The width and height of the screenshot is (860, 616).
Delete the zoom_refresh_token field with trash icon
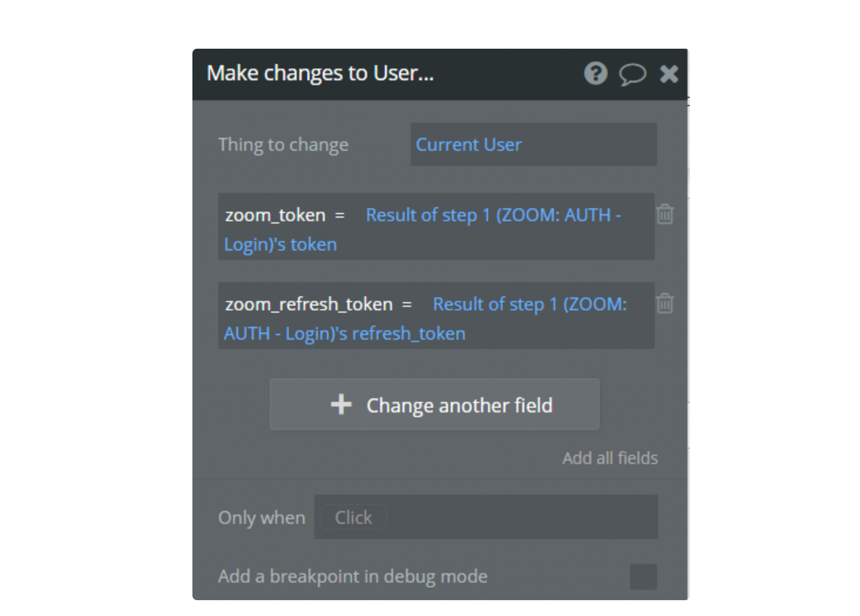tap(665, 303)
